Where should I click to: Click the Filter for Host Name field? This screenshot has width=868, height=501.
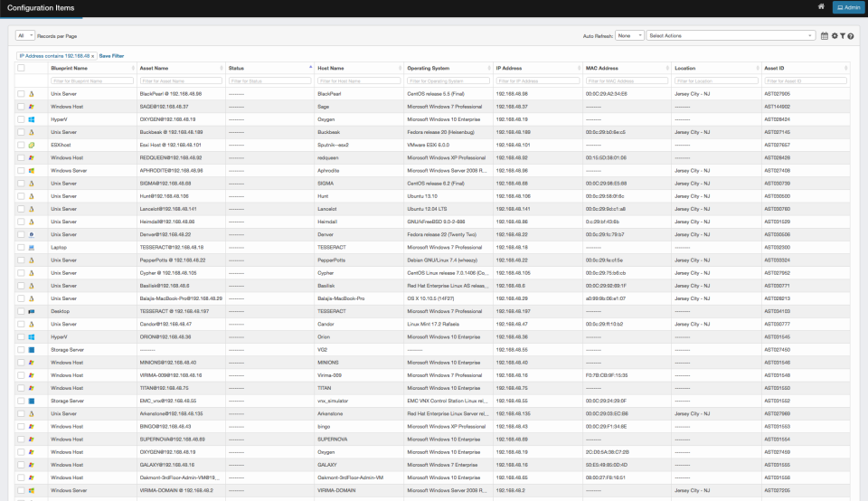(359, 80)
